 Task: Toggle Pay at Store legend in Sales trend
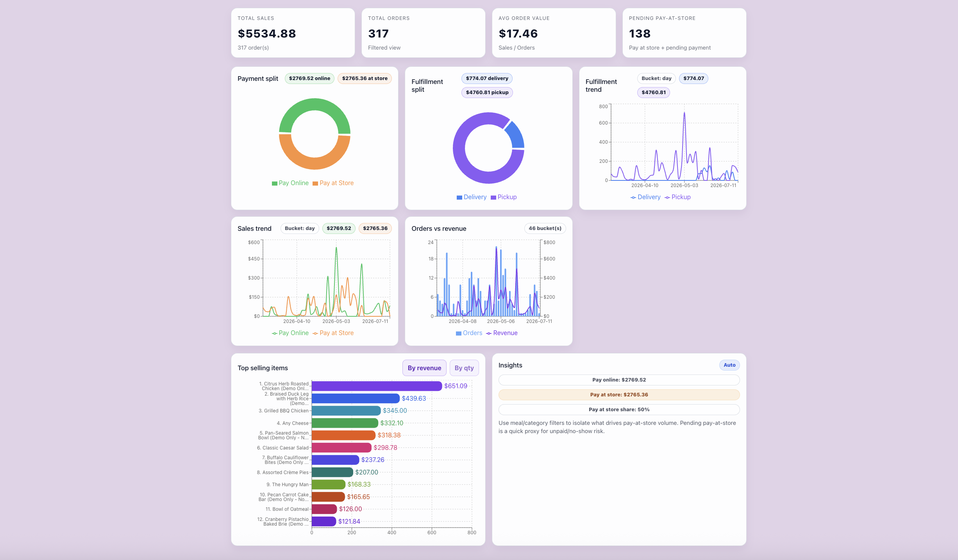[x=333, y=333]
